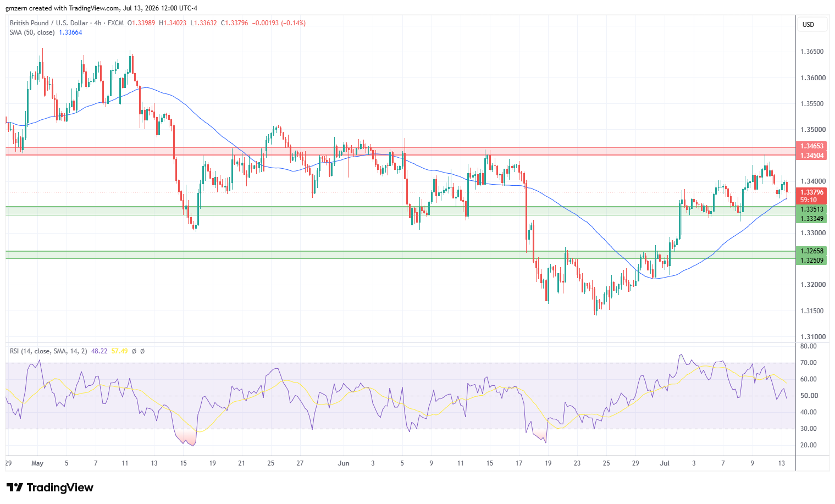Click the high price H1.34023
Image resolution: width=835 pixels, height=504 pixels.
173,23
